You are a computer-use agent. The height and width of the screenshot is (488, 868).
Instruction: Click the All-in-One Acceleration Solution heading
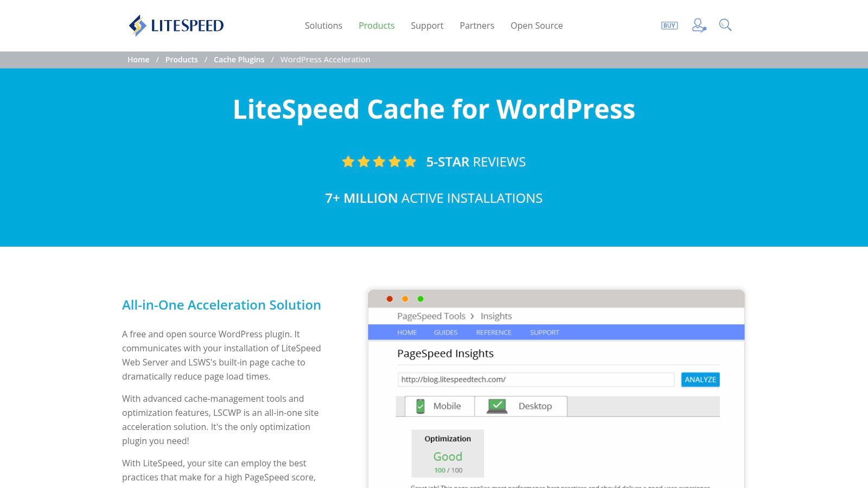click(221, 305)
